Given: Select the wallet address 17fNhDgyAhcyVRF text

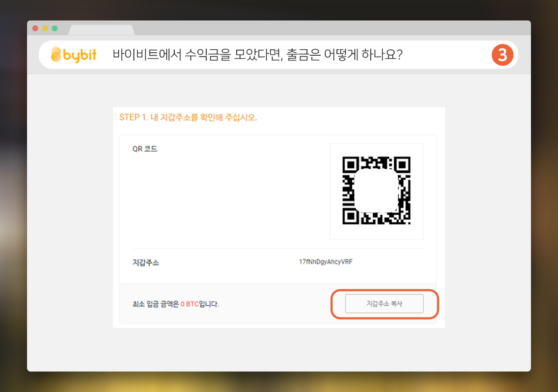Looking at the screenshot, I should (326, 262).
